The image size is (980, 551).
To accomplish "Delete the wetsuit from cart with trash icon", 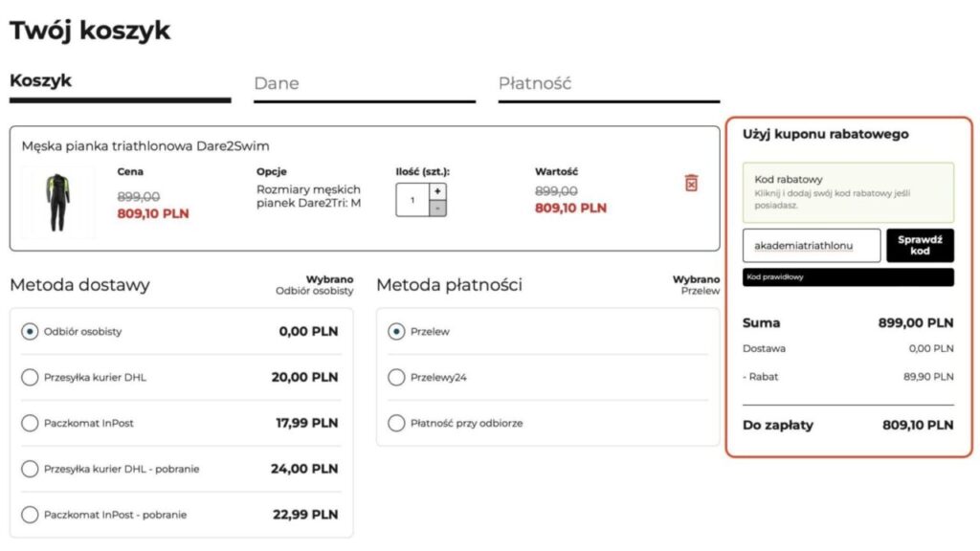I will [x=691, y=183].
